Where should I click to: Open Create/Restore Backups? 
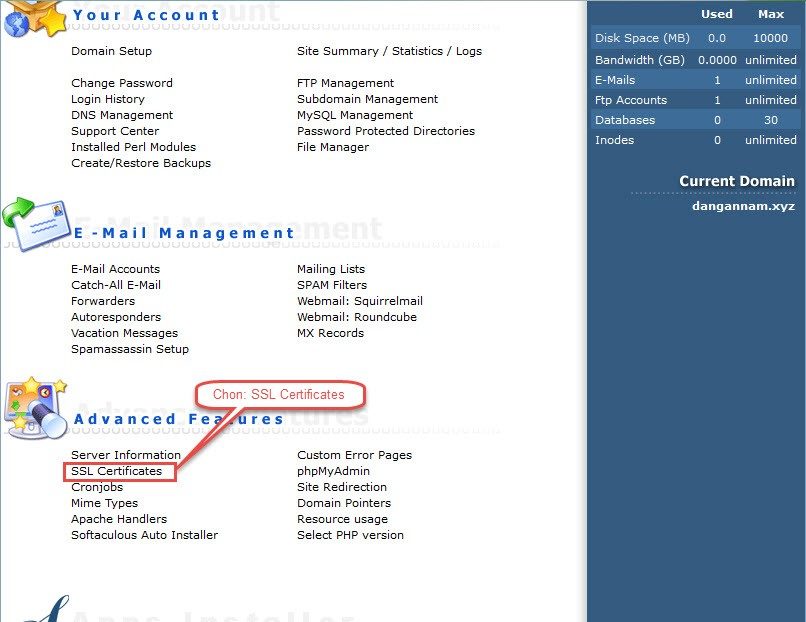coord(141,163)
